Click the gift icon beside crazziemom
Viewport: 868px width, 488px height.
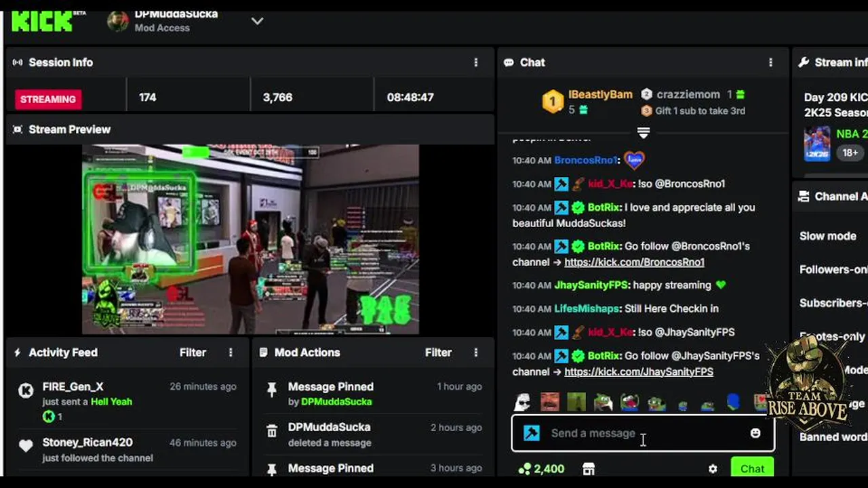coord(741,95)
